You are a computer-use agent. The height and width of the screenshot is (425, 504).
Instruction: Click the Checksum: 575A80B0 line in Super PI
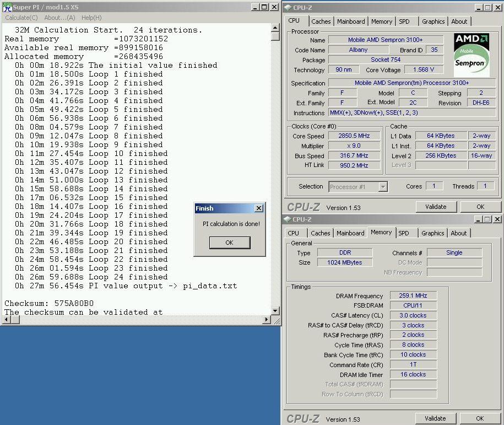tap(49, 303)
